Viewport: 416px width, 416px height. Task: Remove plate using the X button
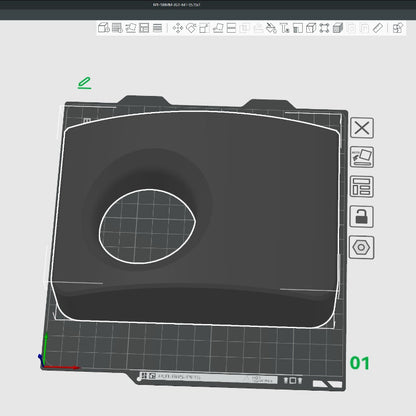pos(362,128)
